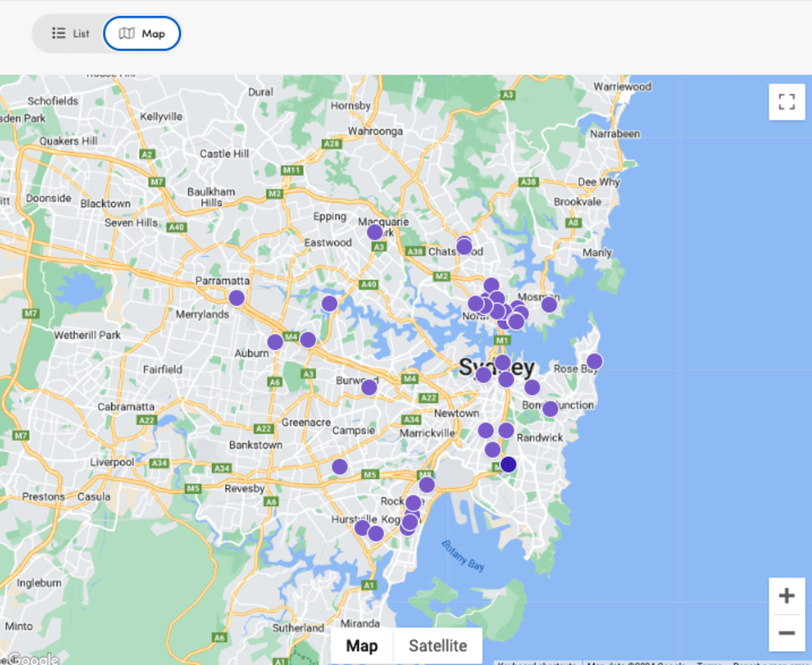Click the marker left of the M4 badge near Auburn
The width and height of the screenshot is (812, 665).
coord(276,342)
